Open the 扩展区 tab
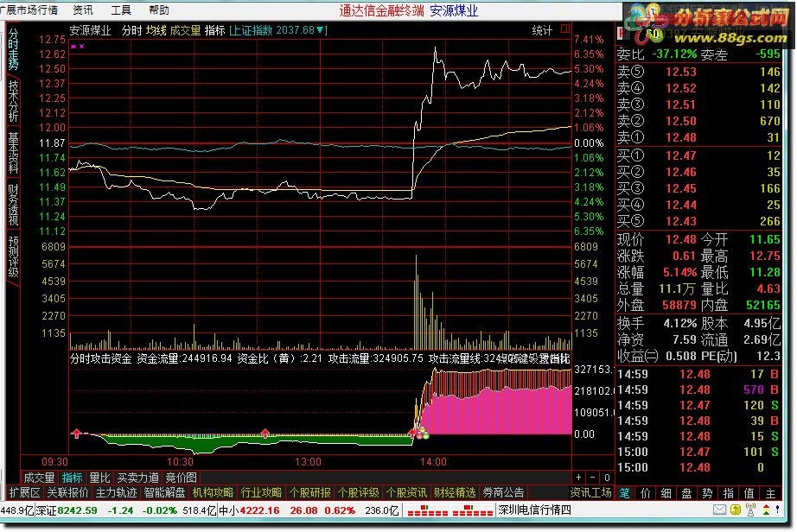The height and width of the screenshot is (532, 797). pyautogui.click(x=24, y=492)
